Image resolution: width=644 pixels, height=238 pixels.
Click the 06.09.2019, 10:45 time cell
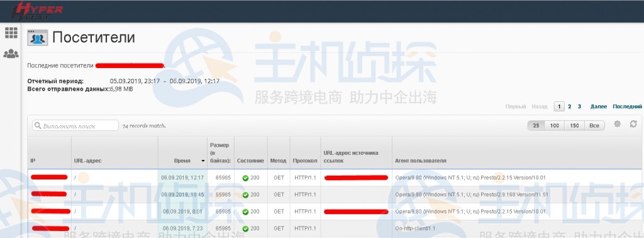[182, 195]
